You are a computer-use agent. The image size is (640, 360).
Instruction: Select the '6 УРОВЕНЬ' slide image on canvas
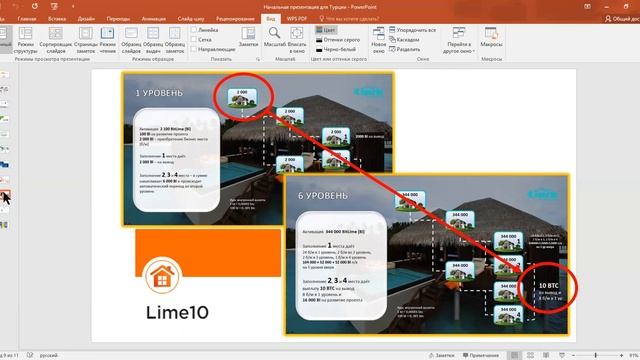click(427, 254)
